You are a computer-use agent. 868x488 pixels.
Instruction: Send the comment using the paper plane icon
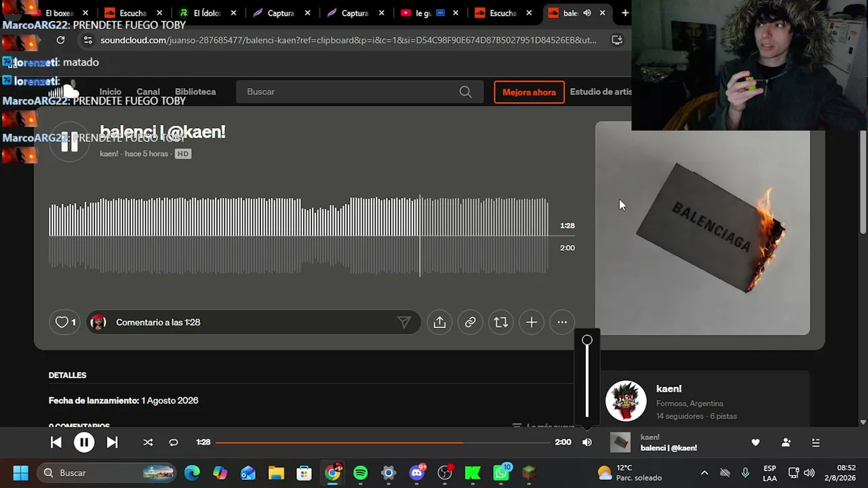(404, 323)
